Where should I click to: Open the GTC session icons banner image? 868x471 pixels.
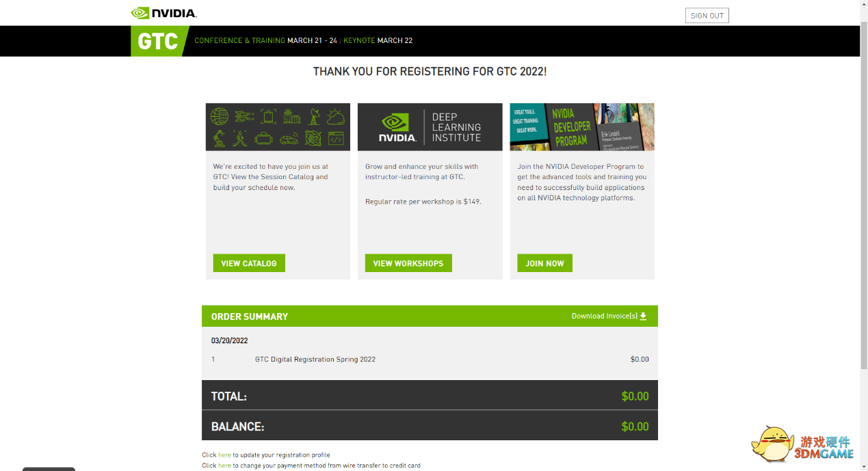278,127
